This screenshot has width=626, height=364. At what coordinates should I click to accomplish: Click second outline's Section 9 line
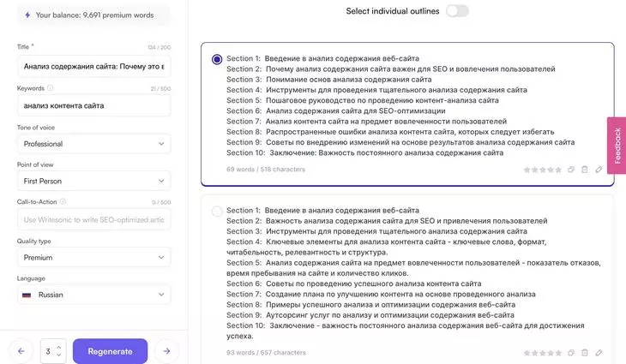tap(370, 315)
